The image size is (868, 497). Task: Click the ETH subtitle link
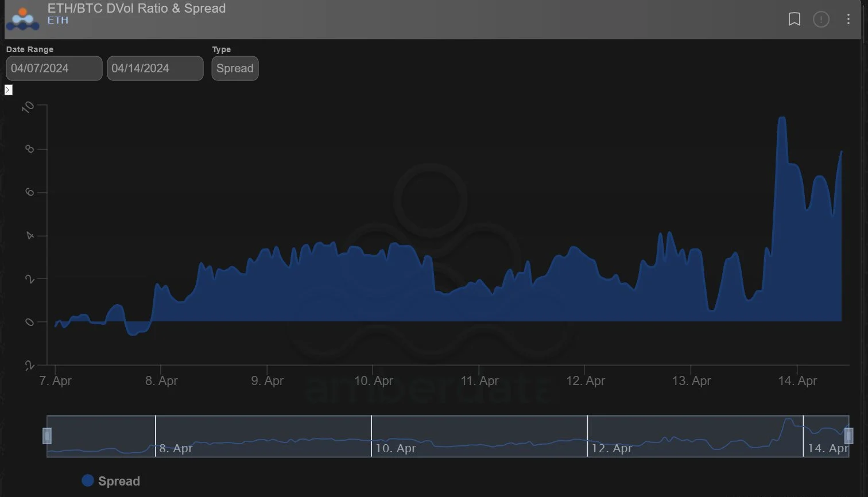58,21
